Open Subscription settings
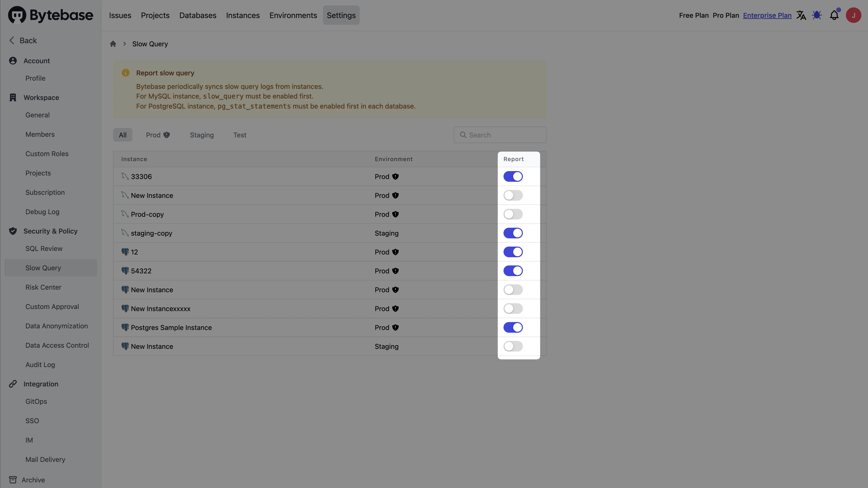This screenshot has width=868, height=488. click(45, 192)
